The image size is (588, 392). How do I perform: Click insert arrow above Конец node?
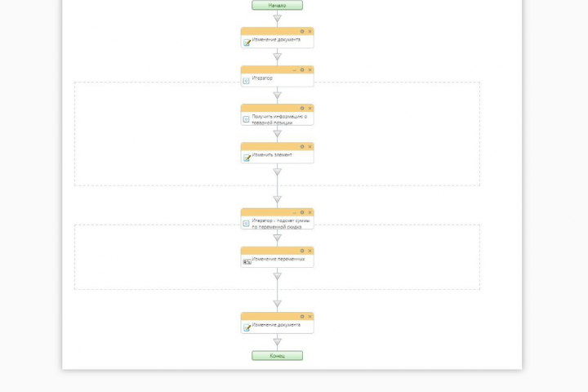pyautogui.click(x=277, y=342)
